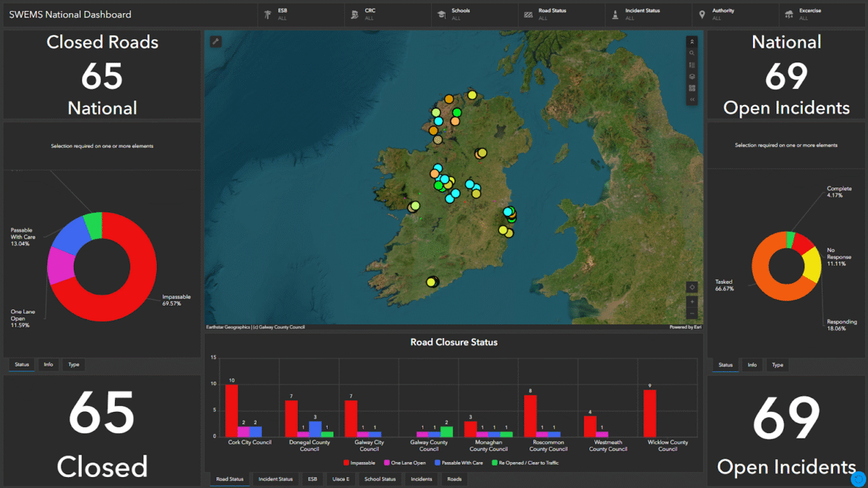Open the legend panel on the map
Viewport: 868px width, 488px height.
[692, 65]
